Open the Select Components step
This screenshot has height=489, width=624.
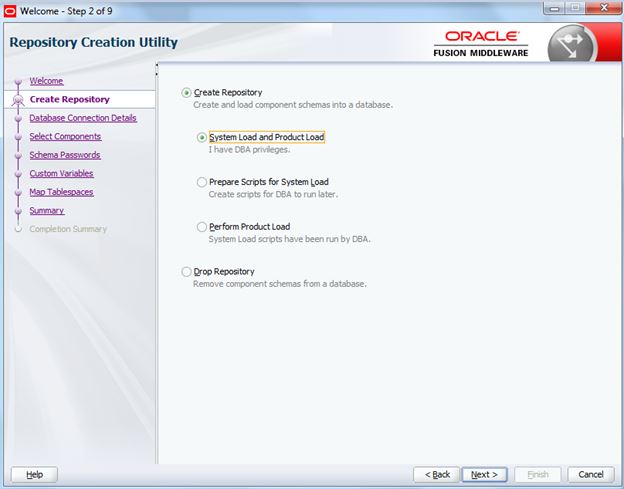tap(65, 136)
